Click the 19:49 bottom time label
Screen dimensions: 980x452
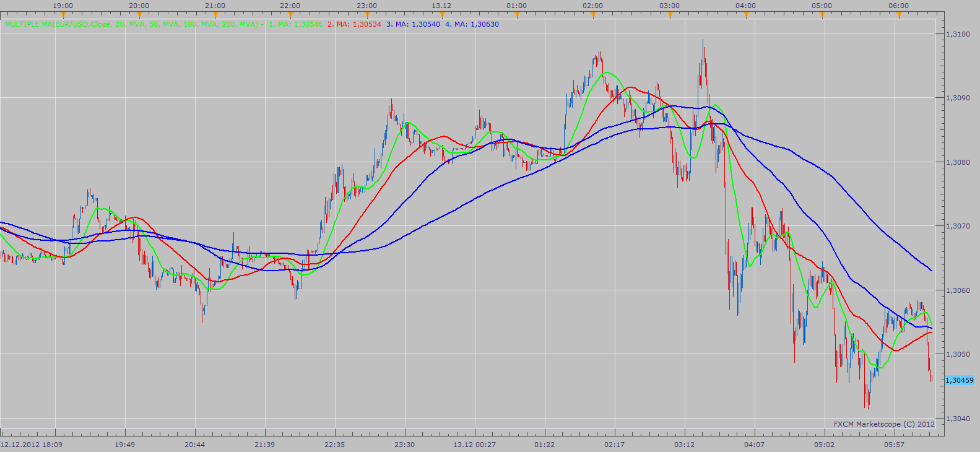coord(125,445)
